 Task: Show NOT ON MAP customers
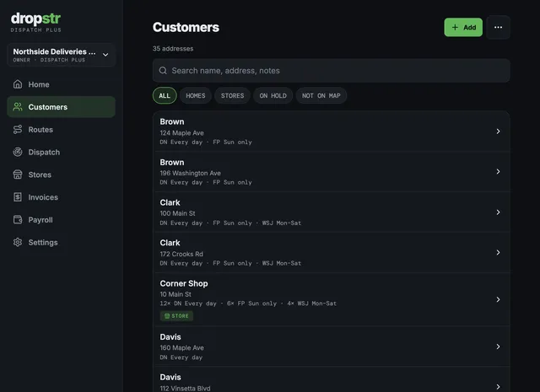(321, 95)
